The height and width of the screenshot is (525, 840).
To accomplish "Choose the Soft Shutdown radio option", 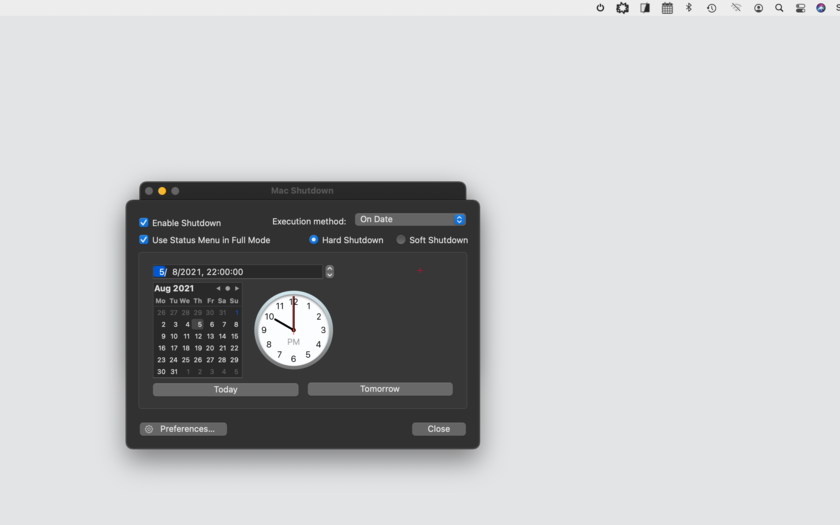I will tap(401, 239).
